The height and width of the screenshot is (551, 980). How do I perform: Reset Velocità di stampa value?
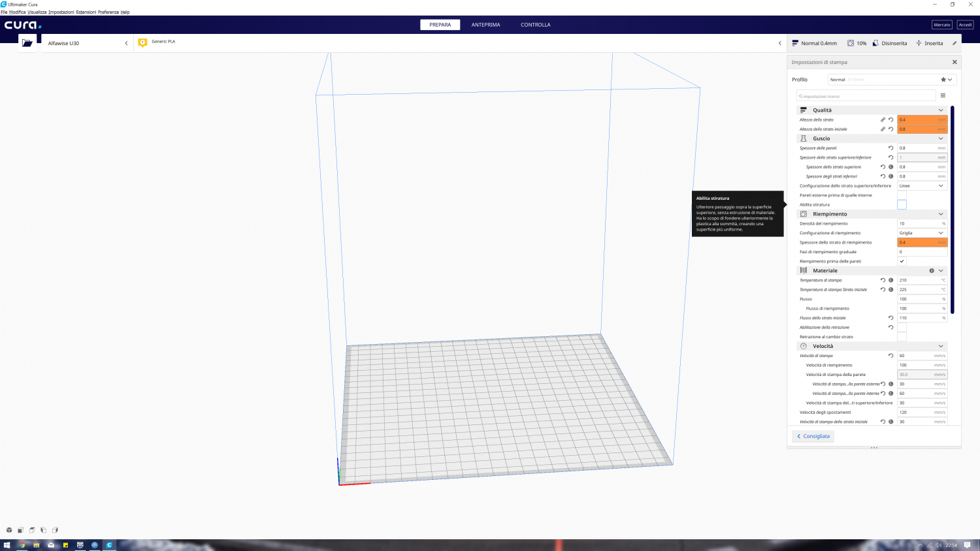(890, 356)
